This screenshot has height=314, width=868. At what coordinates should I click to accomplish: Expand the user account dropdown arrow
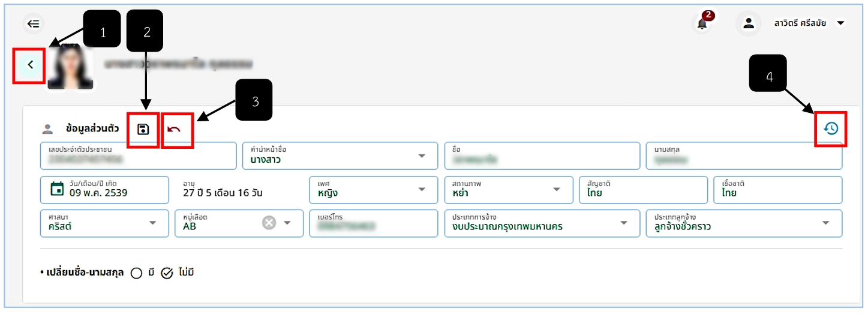840,23
